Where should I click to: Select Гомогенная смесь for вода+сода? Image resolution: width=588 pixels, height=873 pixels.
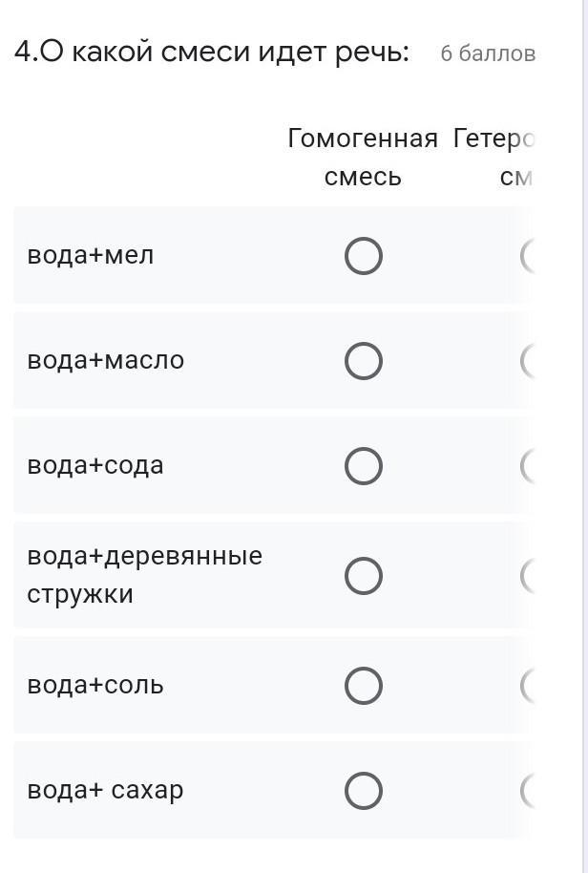coord(364,465)
